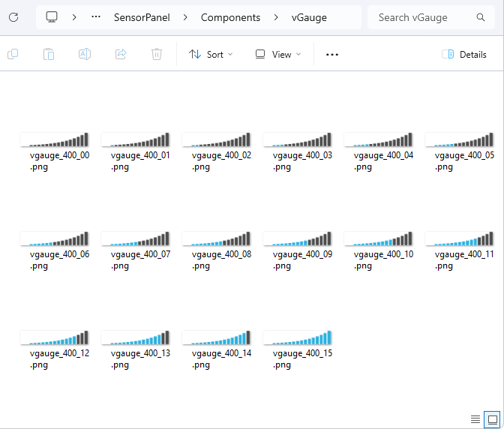Click the Rename toolbar icon
Image resolution: width=504 pixels, height=429 pixels.
tap(85, 54)
